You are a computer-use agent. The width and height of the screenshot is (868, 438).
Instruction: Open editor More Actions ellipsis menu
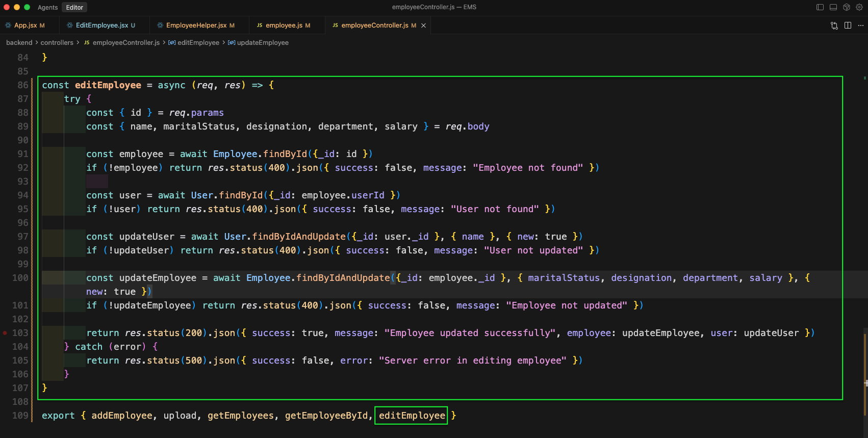(861, 25)
